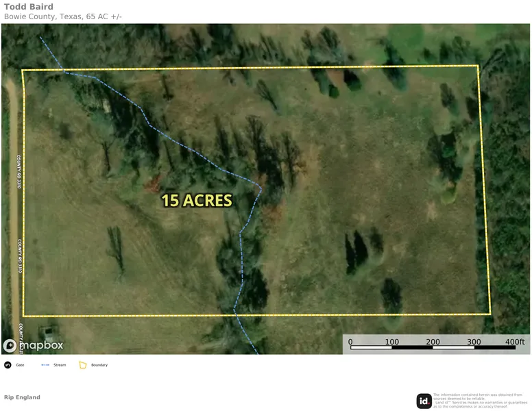532x411 pixels.
Task: Click the 'Rip England' name
Action: click(22, 397)
